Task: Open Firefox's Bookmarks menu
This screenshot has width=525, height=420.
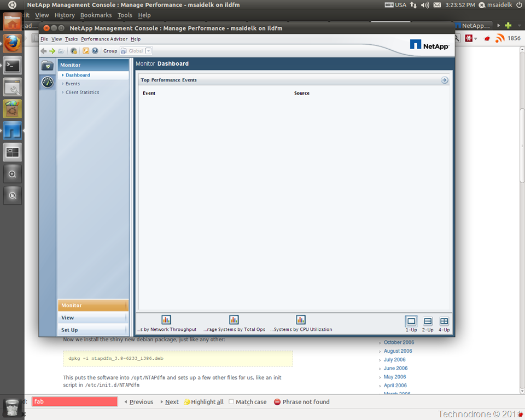Action: pos(96,15)
